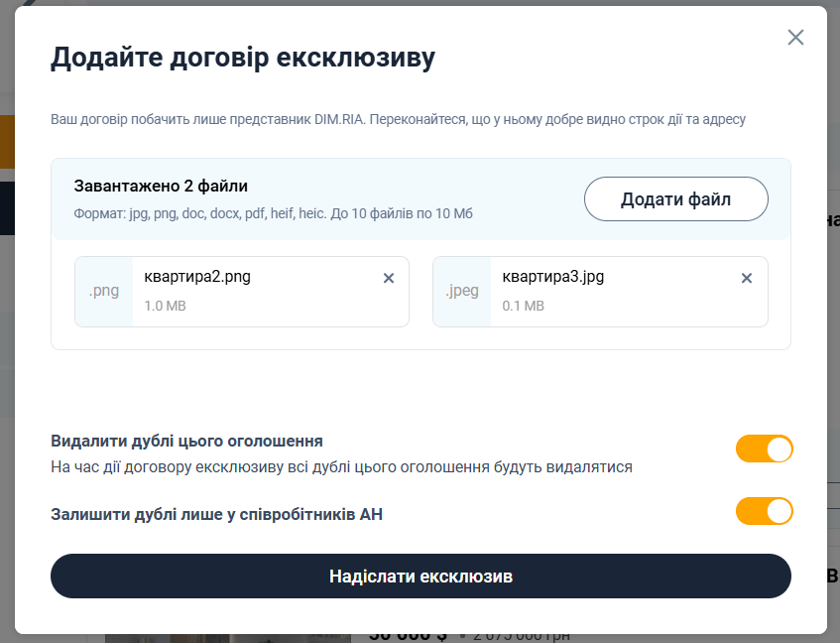Remove the квартира3.jpg file
840x643 pixels.
[x=746, y=278]
